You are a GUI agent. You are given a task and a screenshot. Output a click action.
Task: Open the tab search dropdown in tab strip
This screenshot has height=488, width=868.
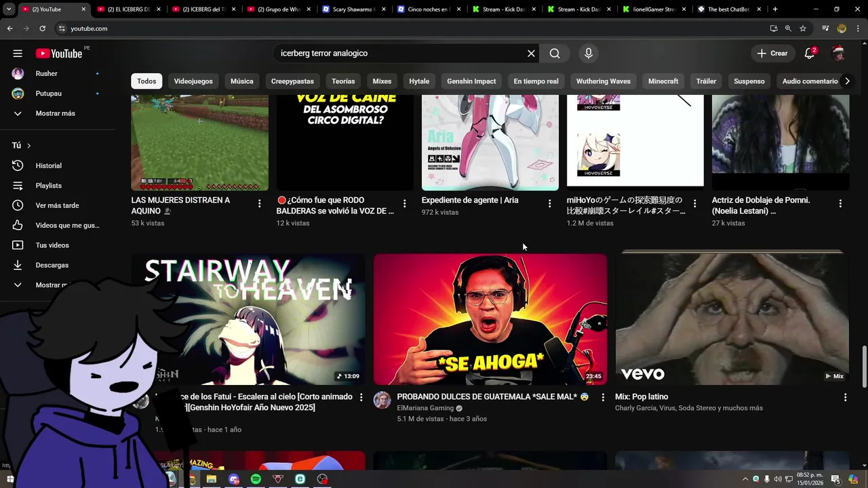tap(9, 9)
